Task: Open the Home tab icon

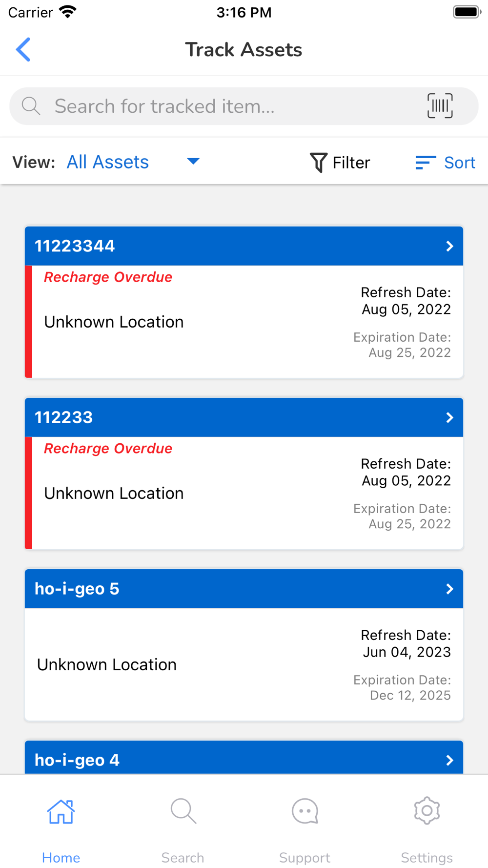Action: [x=61, y=812]
